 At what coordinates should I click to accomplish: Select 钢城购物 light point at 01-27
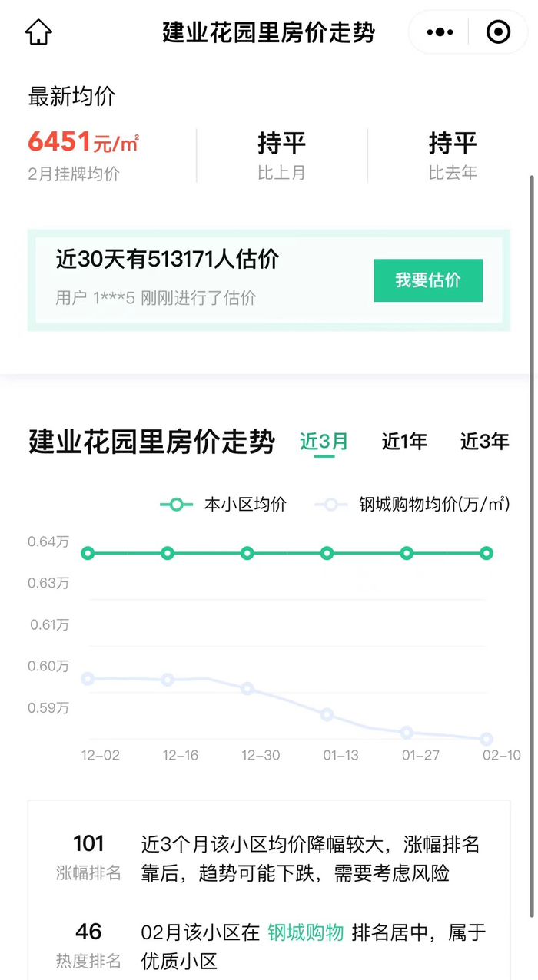[407, 732]
